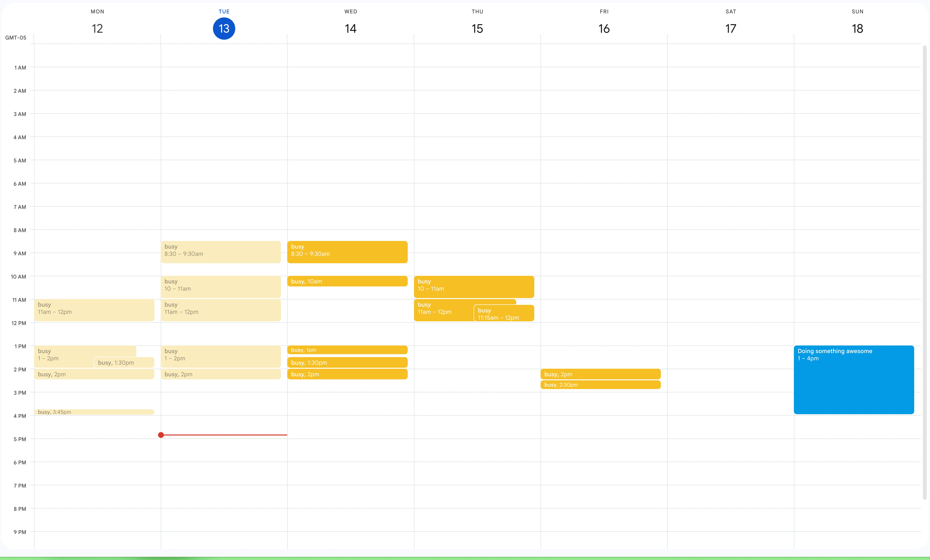
Task: Open Monday busy 1:30pm event
Action: click(x=124, y=362)
